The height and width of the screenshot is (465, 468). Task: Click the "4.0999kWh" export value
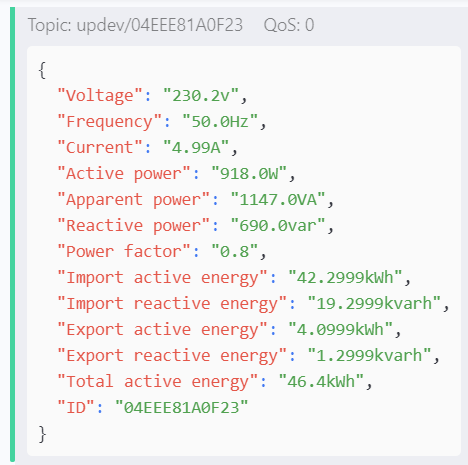point(340,330)
